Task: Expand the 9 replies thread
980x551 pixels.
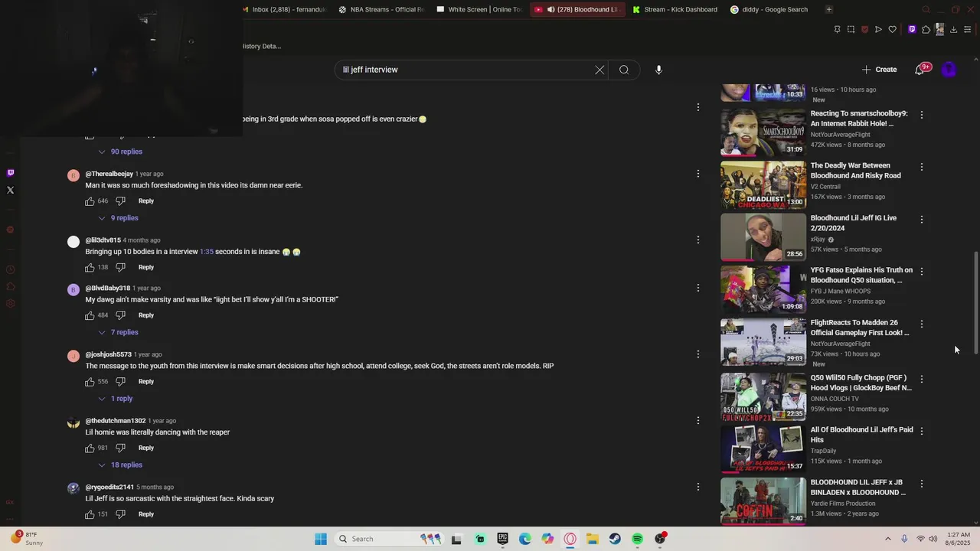Action: tap(118, 218)
